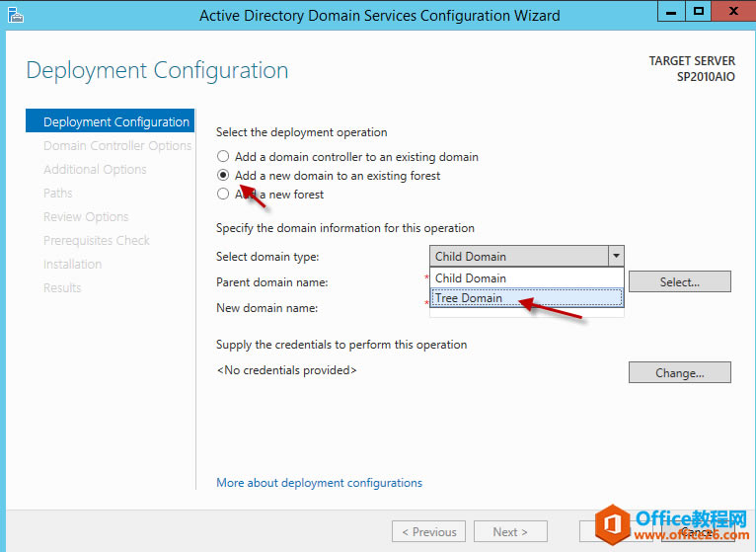Go to Prerequisites Check step
Screen dimensions: 756x552
point(97,240)
